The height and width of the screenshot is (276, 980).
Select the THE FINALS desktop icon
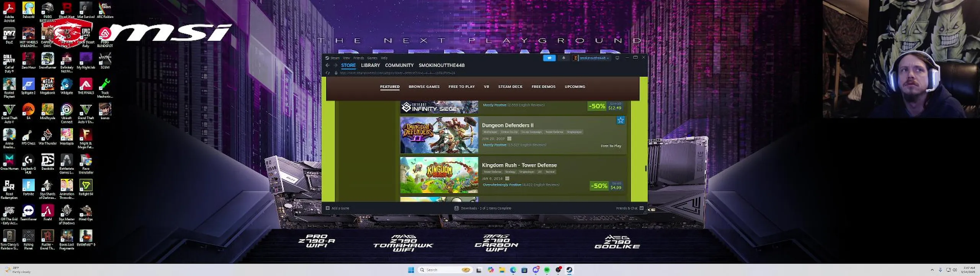[86, 86]
